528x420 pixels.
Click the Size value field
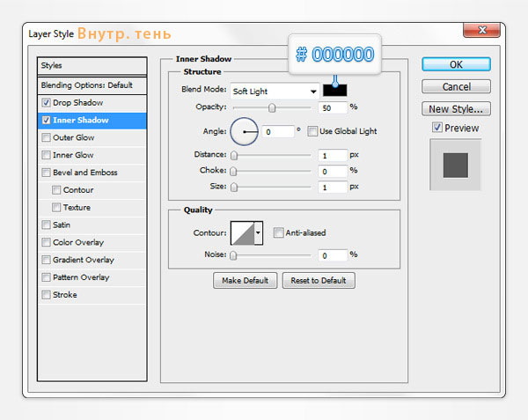point(332,187)
